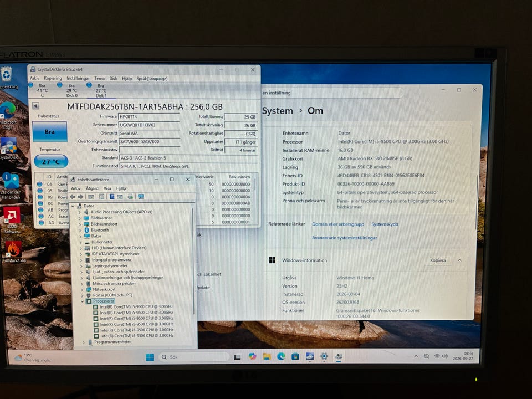Click the Windows Start button on taskbar
Image resolution: width=532 pixels, height=399 pixels.
coord(150,357)
